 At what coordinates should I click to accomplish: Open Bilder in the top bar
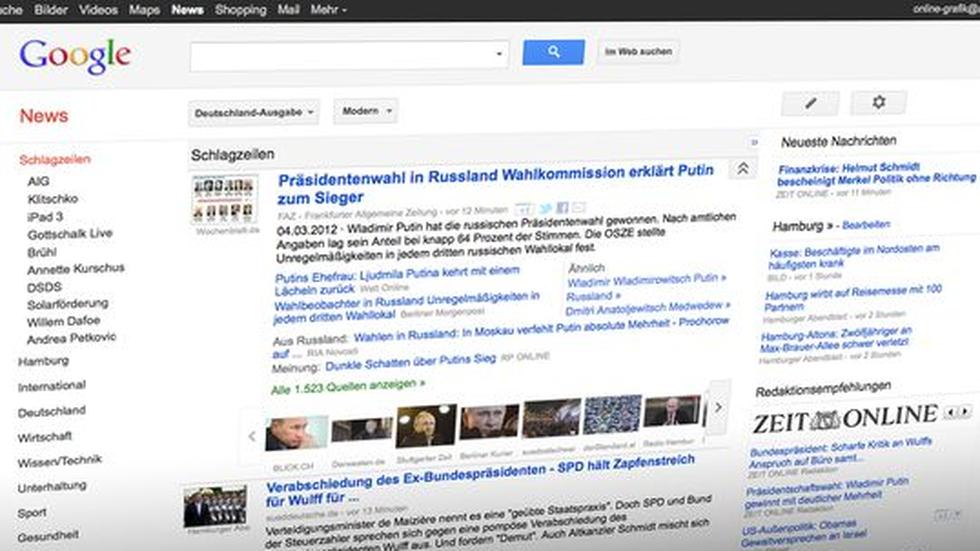click(x=51, y=10)
